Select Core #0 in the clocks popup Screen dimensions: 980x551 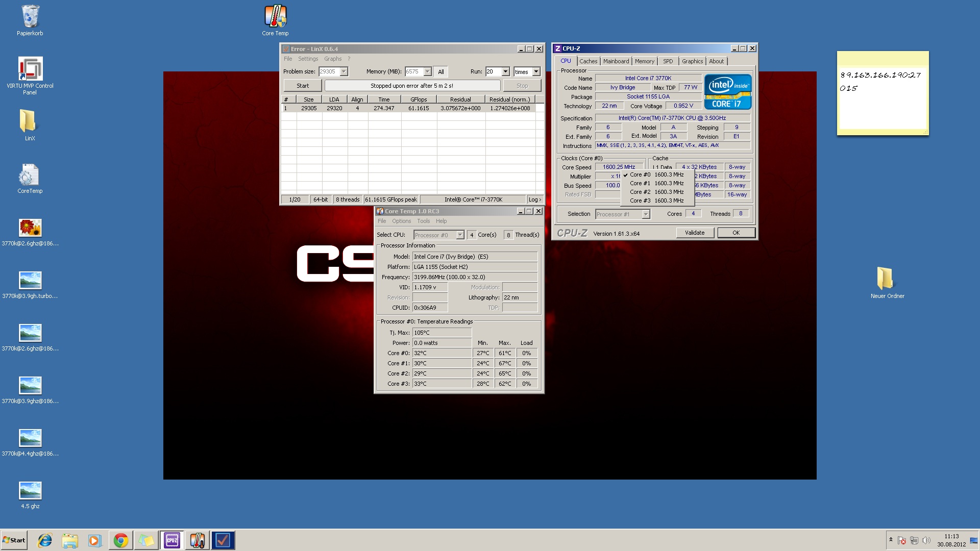657,174
